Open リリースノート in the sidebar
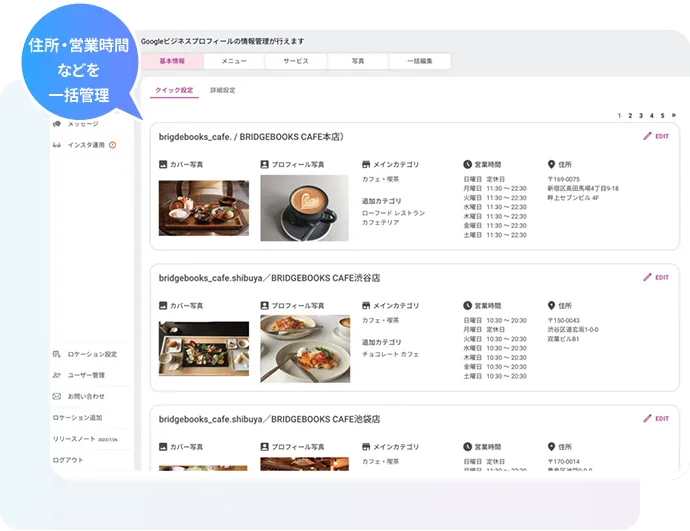The width and height of the screenshot is (690, 531). click(x=85, y=439)
